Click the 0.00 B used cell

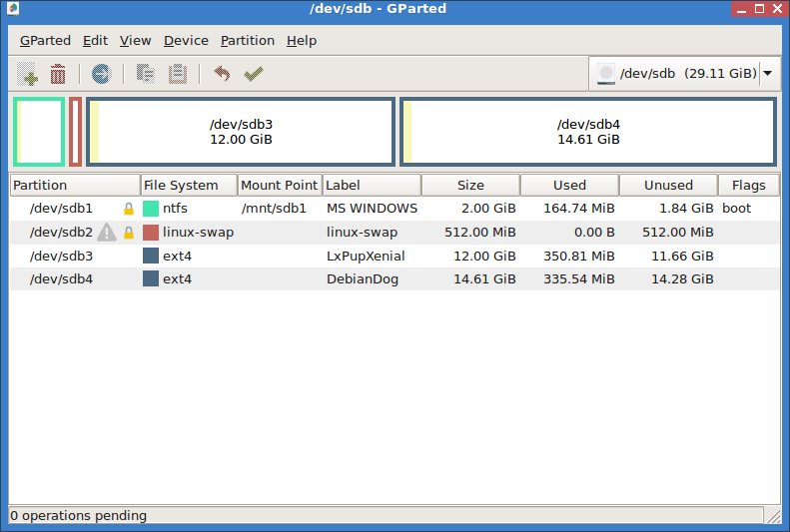pos(594,232)
